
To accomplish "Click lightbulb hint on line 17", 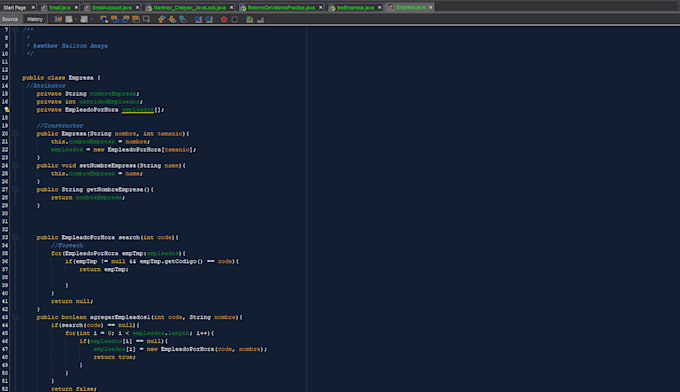I will (7, 110).
